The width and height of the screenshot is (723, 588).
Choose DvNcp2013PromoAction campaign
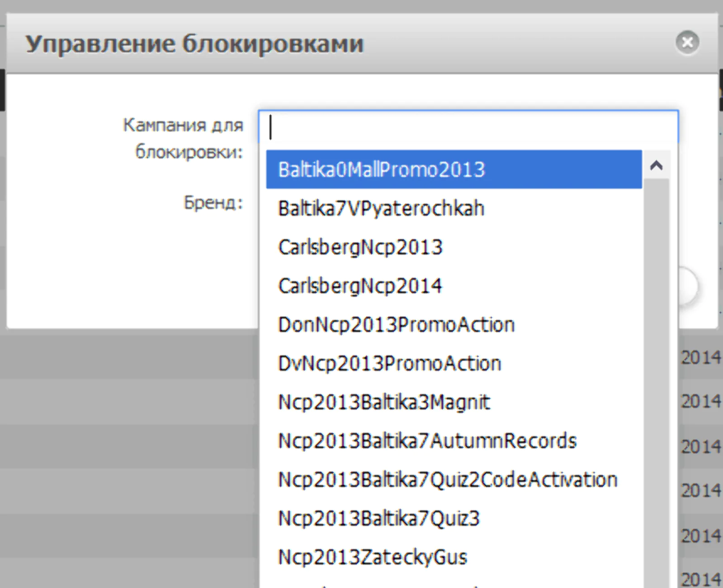[x=454, y=364]
